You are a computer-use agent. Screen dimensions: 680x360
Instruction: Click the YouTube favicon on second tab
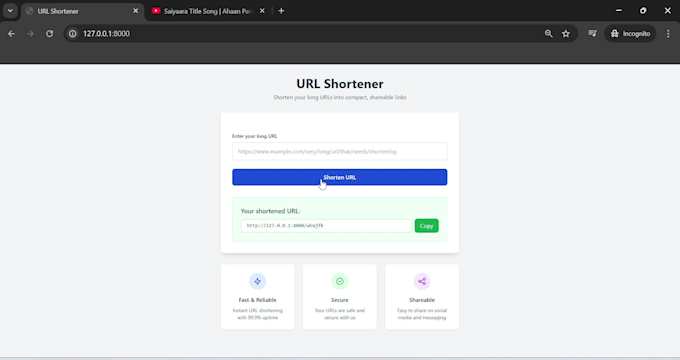pos(156,11)
